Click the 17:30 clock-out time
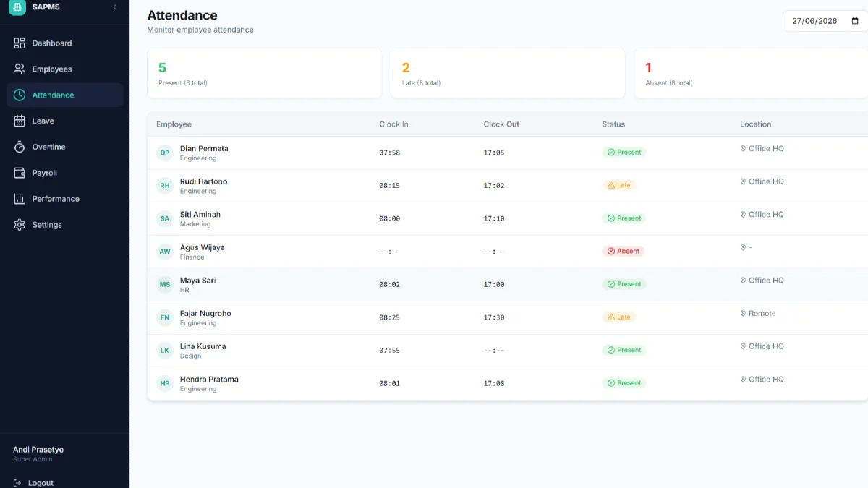 point(494,317)
